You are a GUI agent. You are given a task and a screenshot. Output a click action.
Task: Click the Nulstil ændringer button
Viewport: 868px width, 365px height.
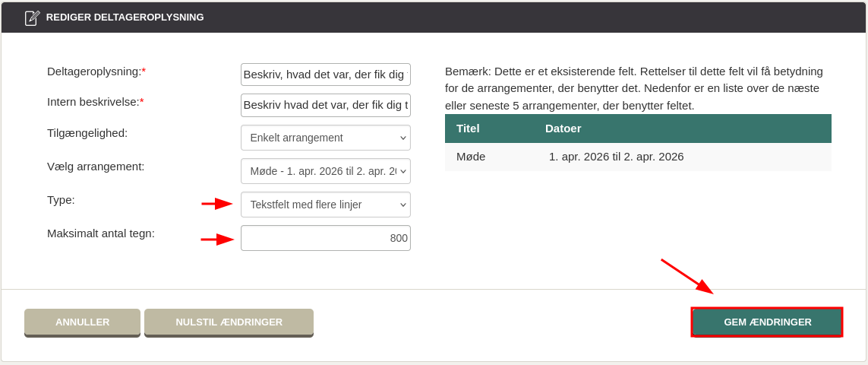pyautogui.click(x=229, y=322)
